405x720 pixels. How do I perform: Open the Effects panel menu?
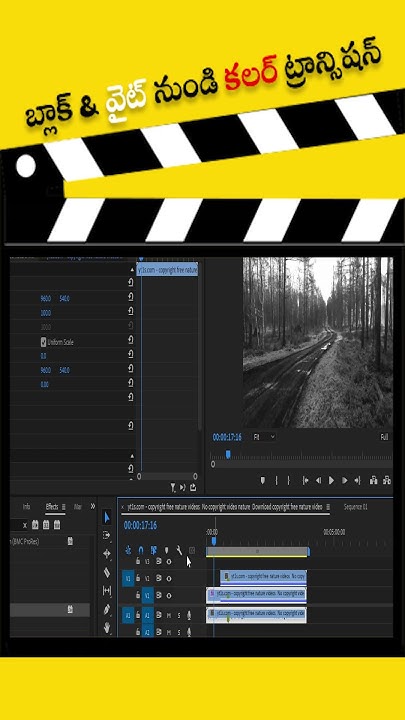coord(64,507)
